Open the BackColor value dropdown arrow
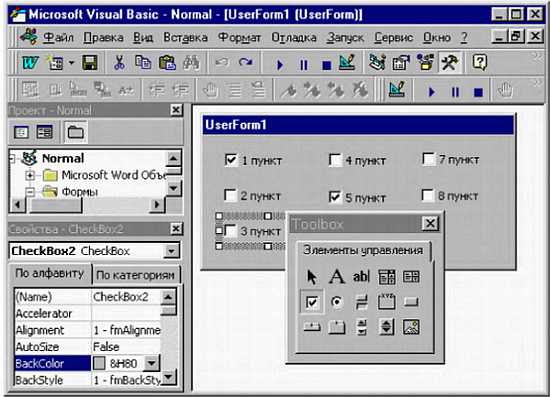Image resolution: width=550 pixels, height=397 pixels. (152, 363)
